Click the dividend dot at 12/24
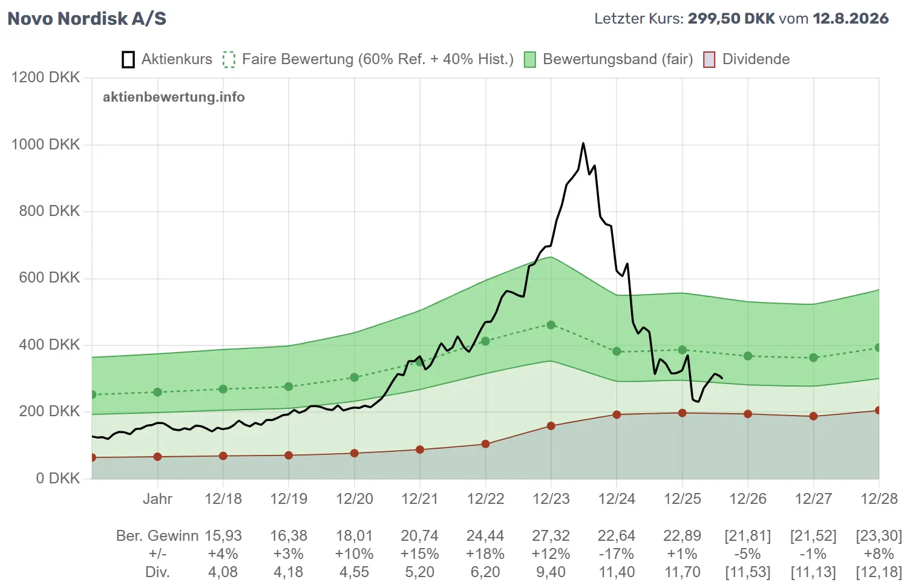 tap(617, 414)
